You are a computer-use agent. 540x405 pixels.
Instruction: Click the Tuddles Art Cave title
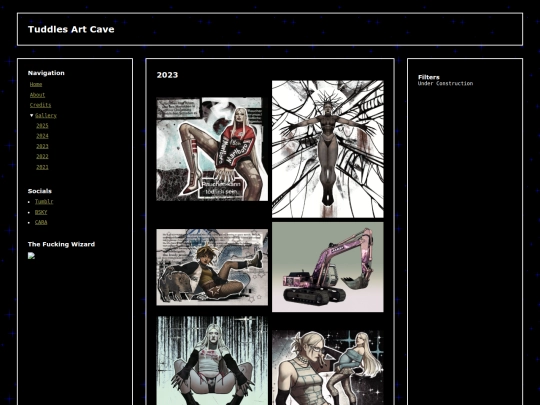point(71,29)
